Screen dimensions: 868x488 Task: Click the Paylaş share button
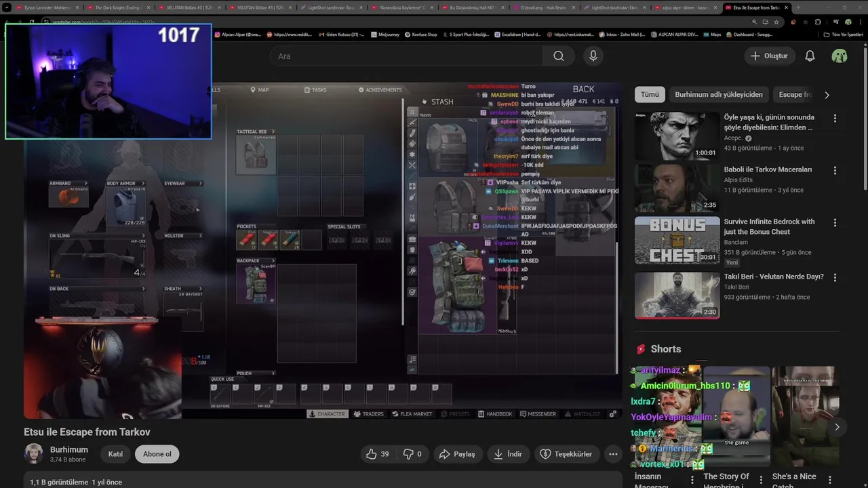[x=457, y=454]
